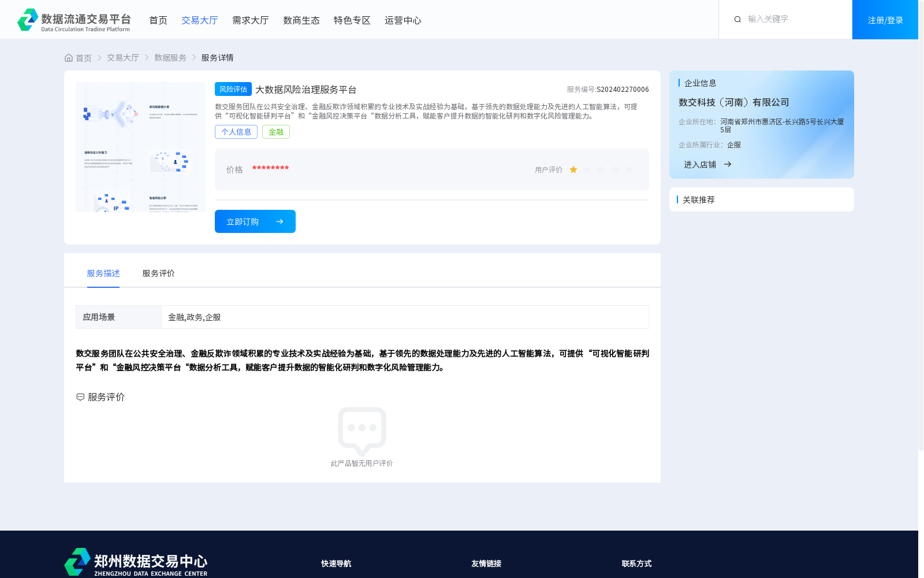Screen dimensions: 924x578
Task: Open the 交易大厅 nav menu
Action: click(x=200, y=20)
